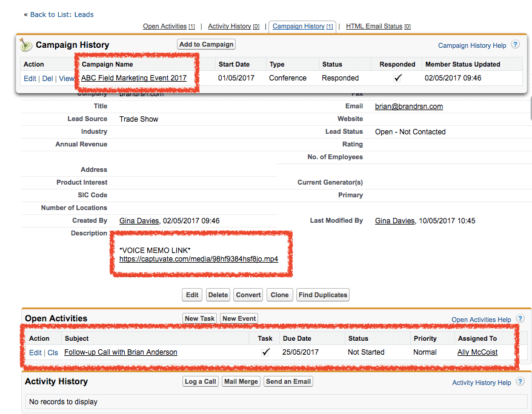Screen dimensions: 532x414
Task: Open Ally McCoist's user profile
Action: pos(477,352)
